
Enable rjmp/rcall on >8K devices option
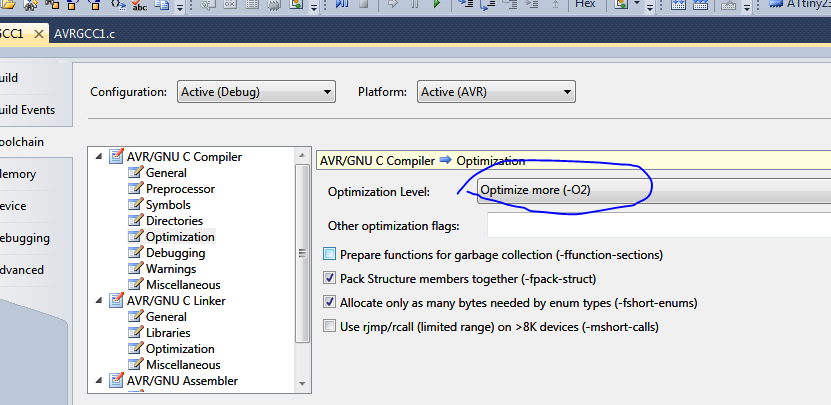click(330, 326)
